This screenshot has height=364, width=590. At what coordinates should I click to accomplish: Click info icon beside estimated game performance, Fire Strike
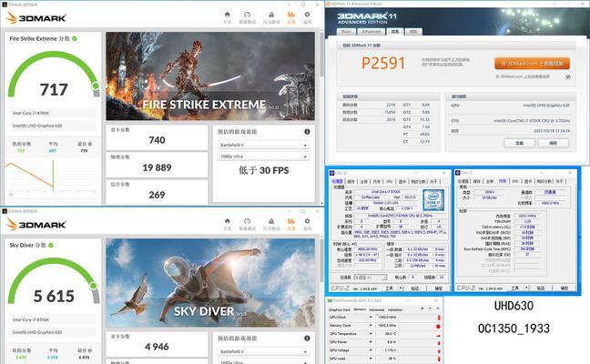coord(307,132)
